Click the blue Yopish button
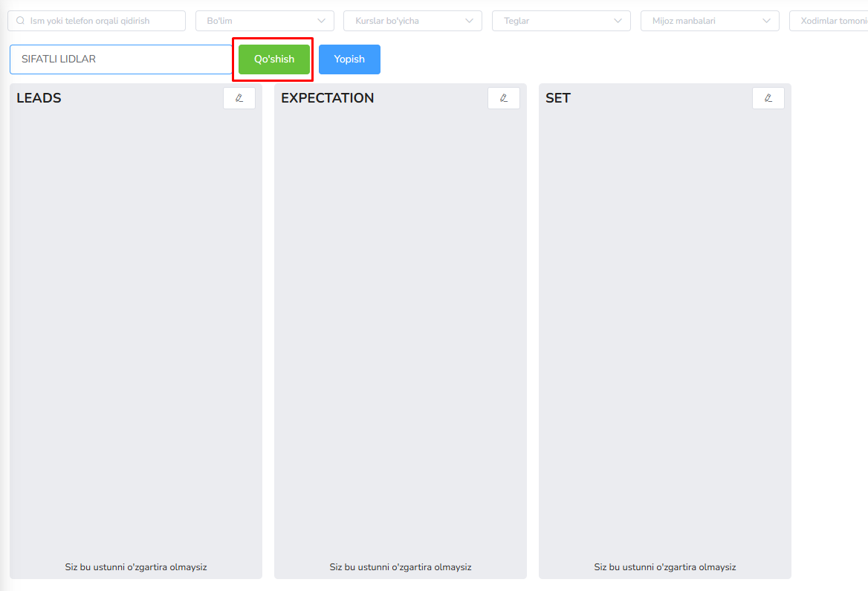The image size is (868, 591). [x=349, y=59]
